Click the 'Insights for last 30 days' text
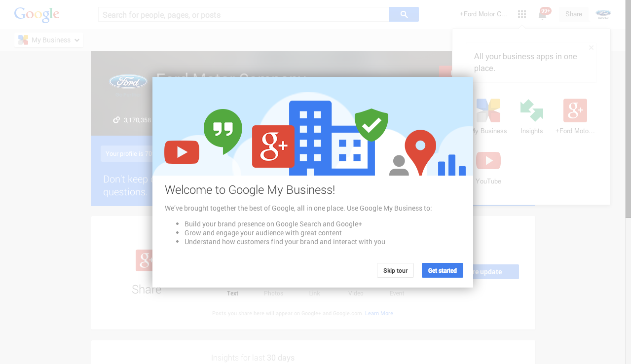 253,358
